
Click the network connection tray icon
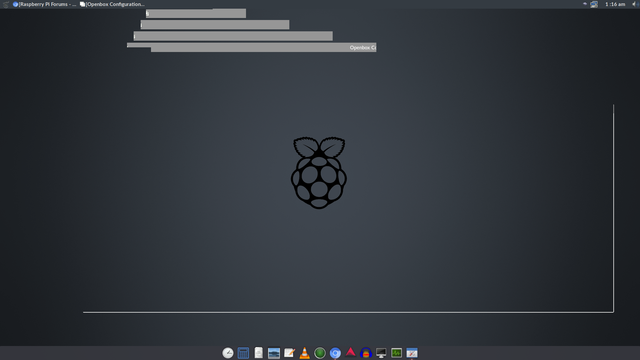click(x=594, y=4)
